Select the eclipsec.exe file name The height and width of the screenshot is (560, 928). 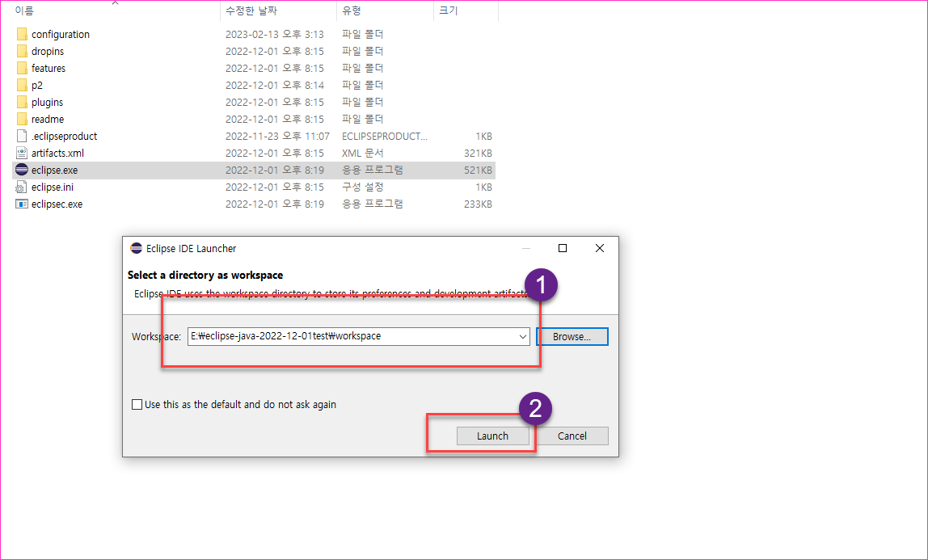point(57,204)
